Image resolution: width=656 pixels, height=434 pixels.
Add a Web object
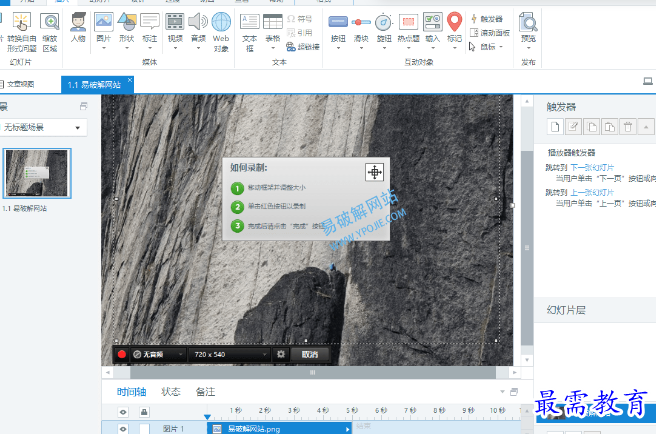click(221, 32)
